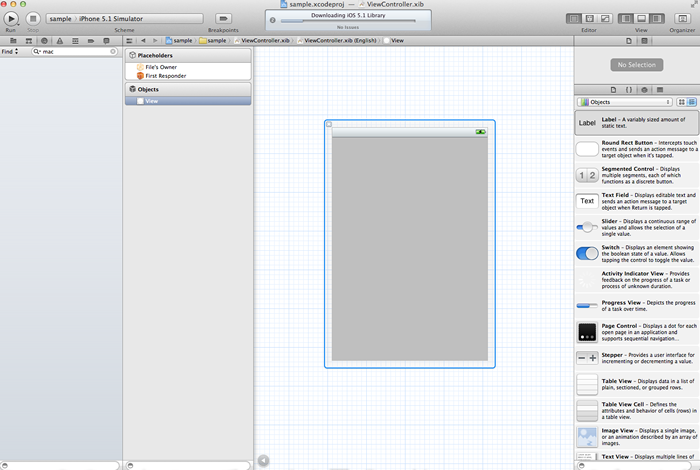The height and width of the screenshot is (470, 700).
Task: Open the sample scheme selector
Action: coord(60,19)
